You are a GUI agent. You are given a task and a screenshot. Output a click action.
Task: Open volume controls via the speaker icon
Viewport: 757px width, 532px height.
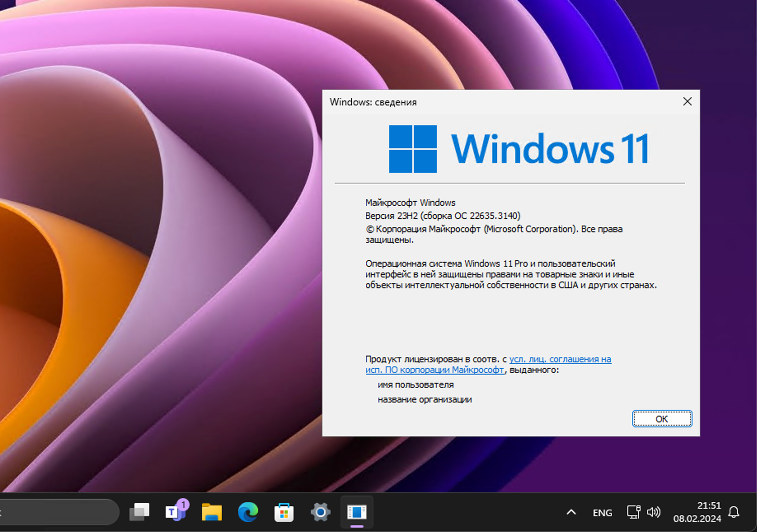point(654,512)
